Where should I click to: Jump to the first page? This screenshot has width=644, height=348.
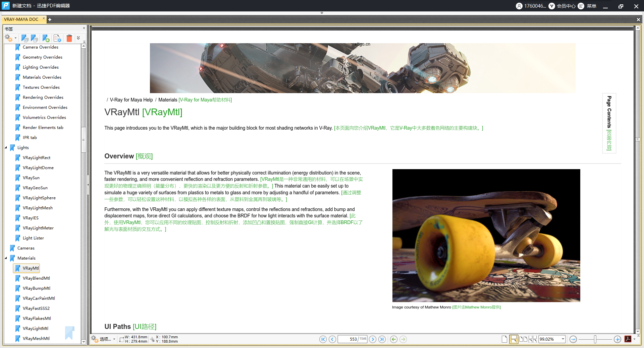(x=323, y=339)
